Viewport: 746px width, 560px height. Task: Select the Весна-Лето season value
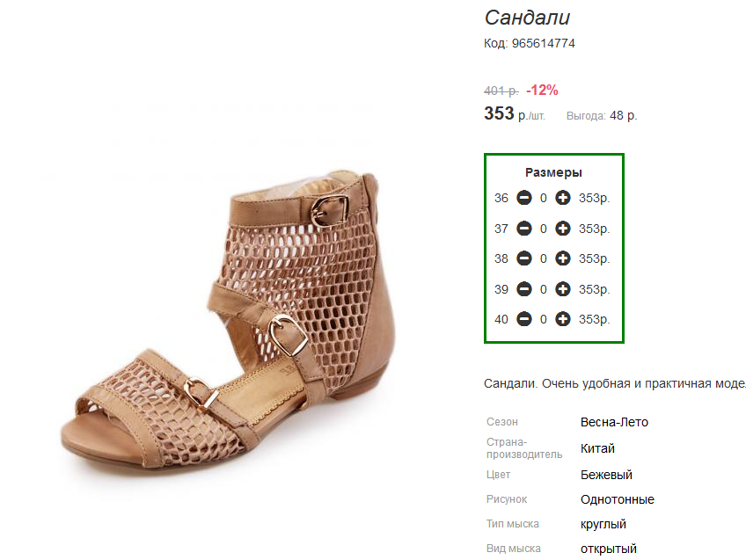pyautogui.click(x=614, y=422)
